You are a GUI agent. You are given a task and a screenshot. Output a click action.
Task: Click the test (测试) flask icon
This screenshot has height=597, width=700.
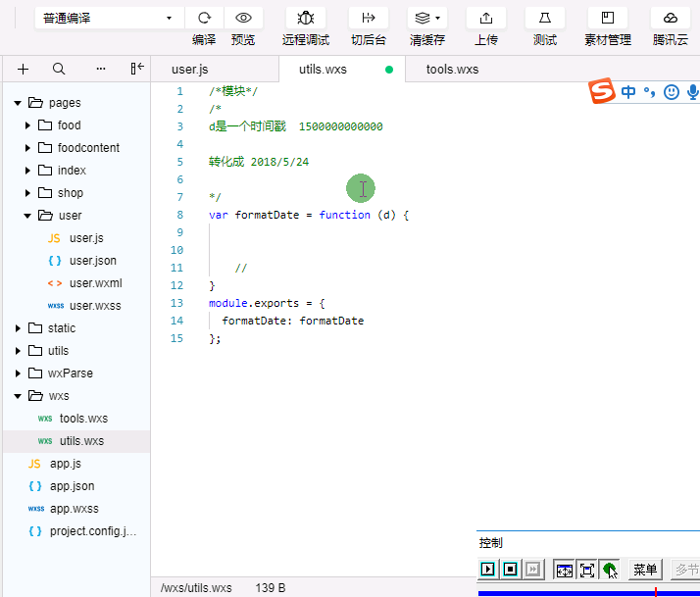[544, 18]
